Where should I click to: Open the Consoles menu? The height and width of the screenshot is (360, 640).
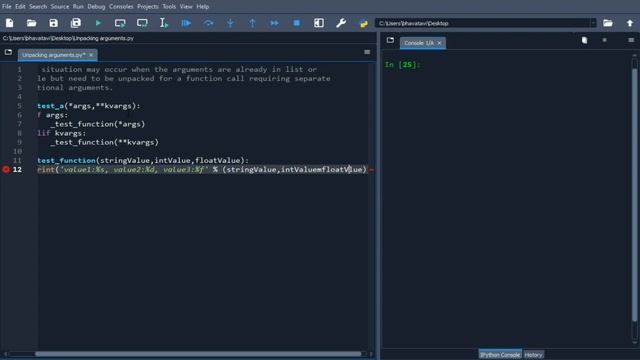tap(121, 7)
